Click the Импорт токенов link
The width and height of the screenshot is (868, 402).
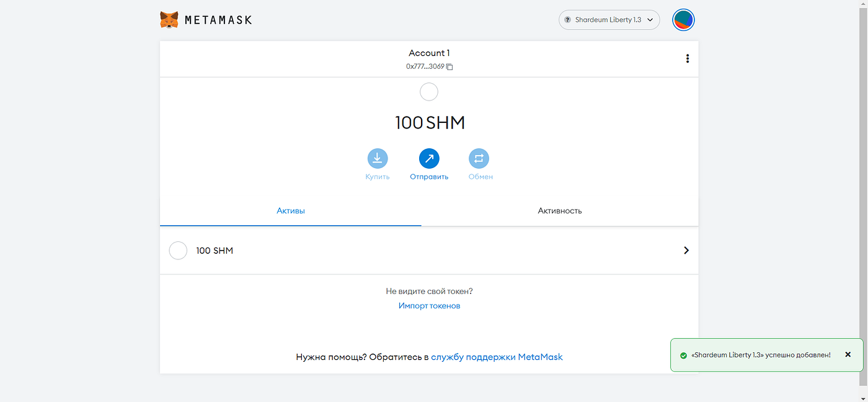[x=429, y=306]
